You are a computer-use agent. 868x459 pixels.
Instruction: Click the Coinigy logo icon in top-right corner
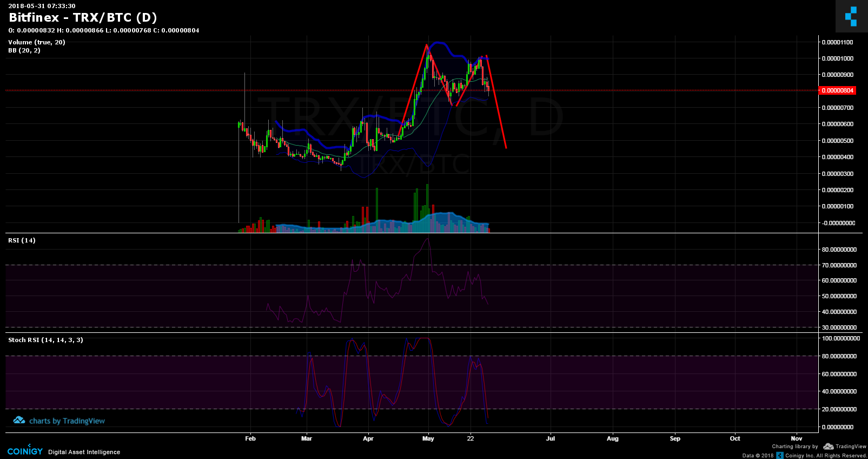(851, 16)
